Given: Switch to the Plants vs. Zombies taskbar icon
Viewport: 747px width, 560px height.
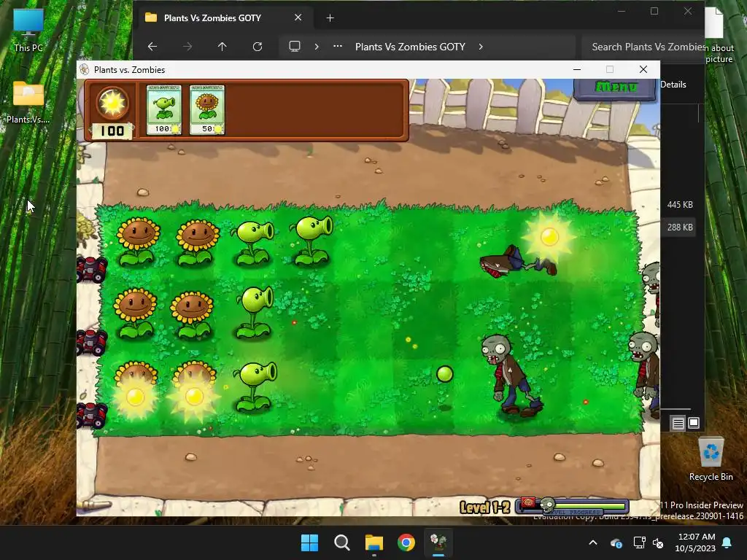Looking at the screenshot, I should coord(438,542).
